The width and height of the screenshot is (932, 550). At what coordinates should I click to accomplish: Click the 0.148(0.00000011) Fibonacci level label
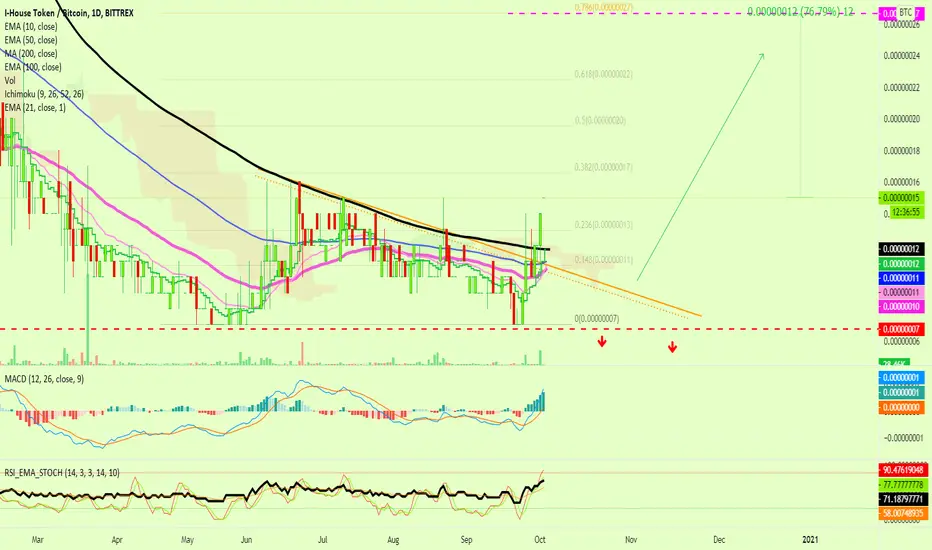(603, 260)
